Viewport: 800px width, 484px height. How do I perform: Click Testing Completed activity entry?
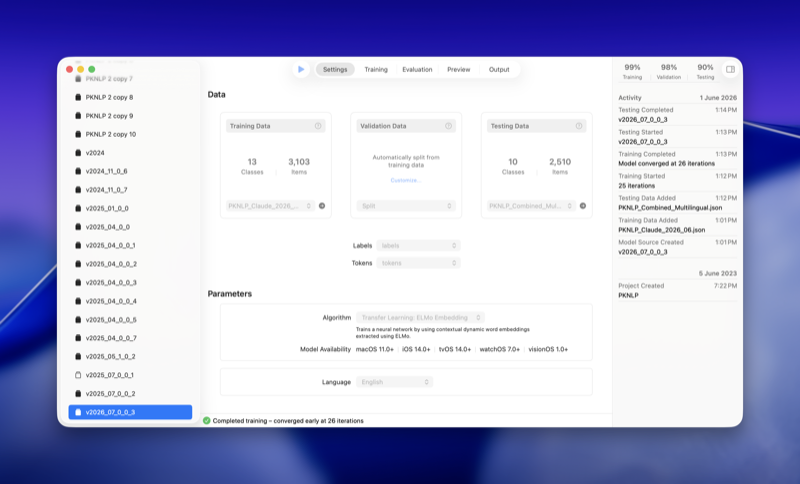[x=678, y=115]
